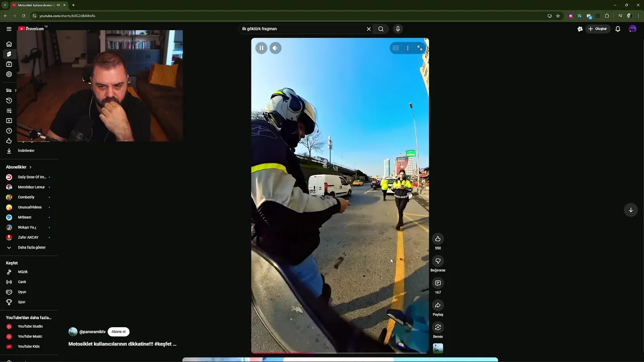The image size is (644, 362).
Task: Open the sound thumbnail below Remix
Action: coord(438,348)
